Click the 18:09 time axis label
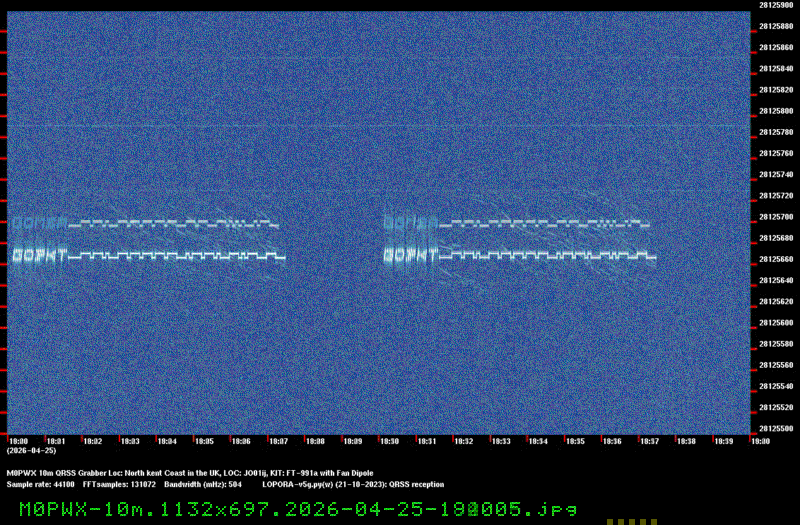This screenshot has height=525, width=800. pos(353,441)
